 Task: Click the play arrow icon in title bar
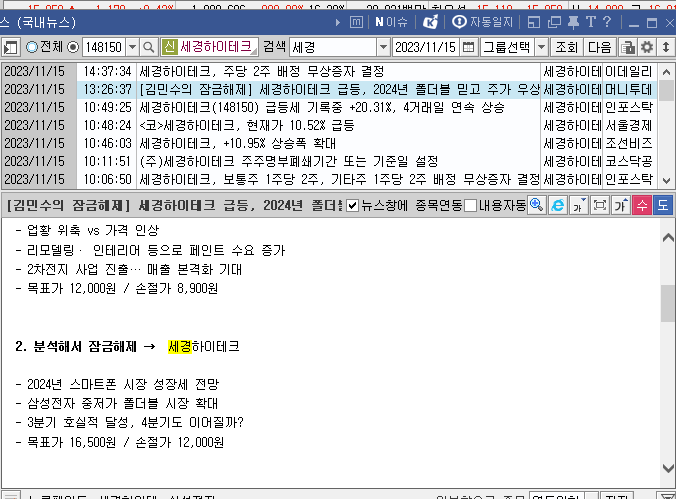[338, 22]
